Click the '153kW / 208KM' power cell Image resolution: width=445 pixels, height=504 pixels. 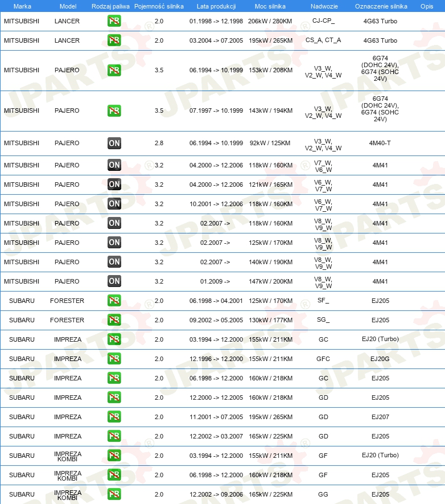coord(271,70)
